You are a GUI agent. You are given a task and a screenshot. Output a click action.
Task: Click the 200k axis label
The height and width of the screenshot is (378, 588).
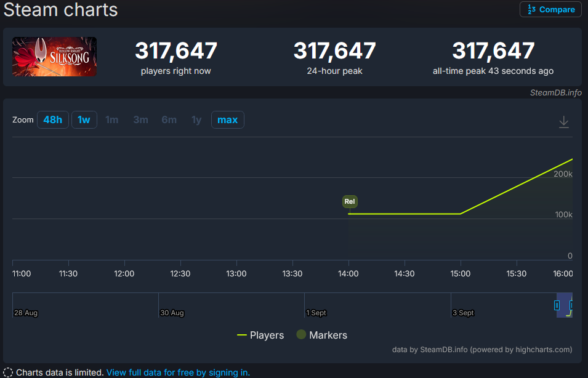pyautogui.click(x=563, y=174)
